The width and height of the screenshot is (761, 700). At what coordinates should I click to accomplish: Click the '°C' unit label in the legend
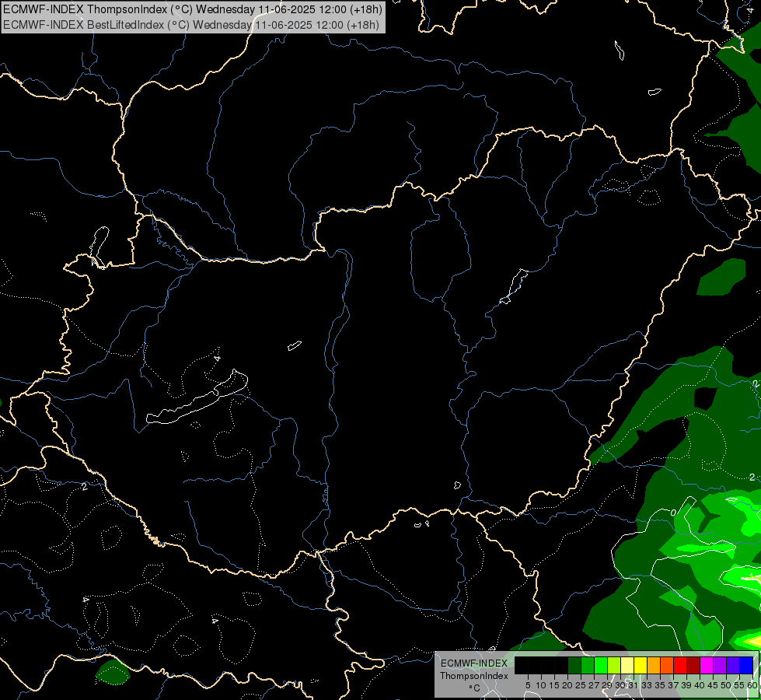click(475, 688)
